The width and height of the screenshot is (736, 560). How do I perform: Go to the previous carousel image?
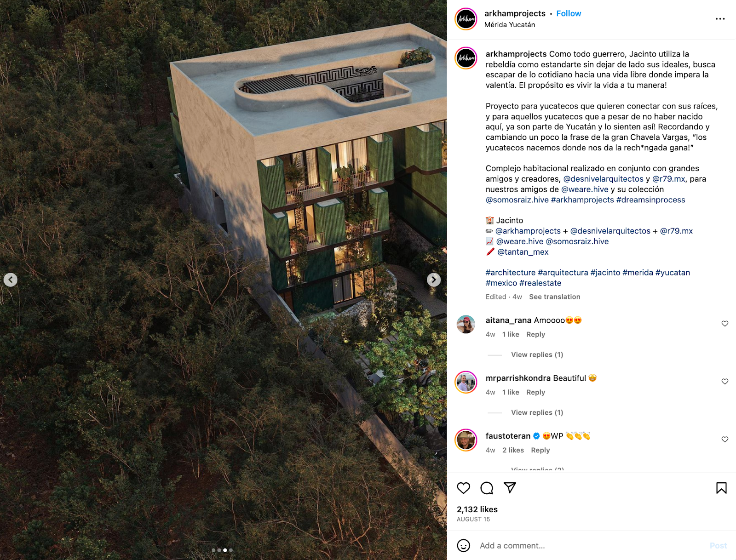pos(11,280)
